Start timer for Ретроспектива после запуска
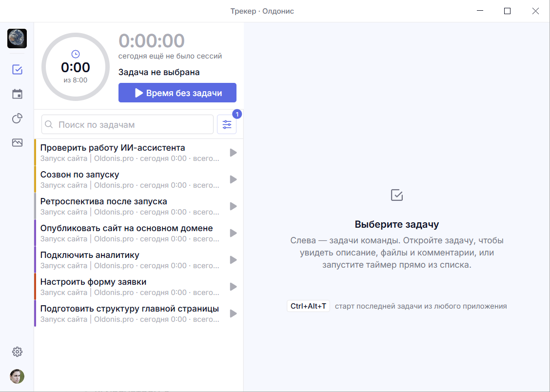Image resolution: width=550 pixels, height=392 pixels. [233, 206]
